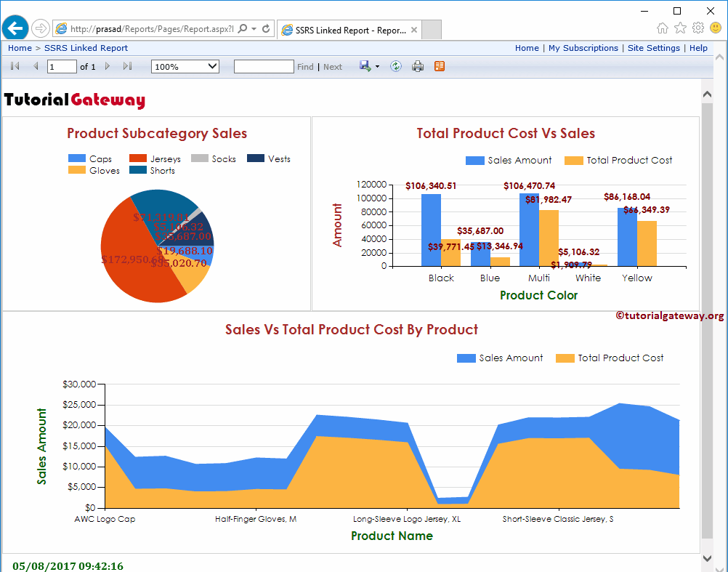Open the 100% zoom level dropdown
The width and height of the screenshot is (728, 572).
coord(185,65)
